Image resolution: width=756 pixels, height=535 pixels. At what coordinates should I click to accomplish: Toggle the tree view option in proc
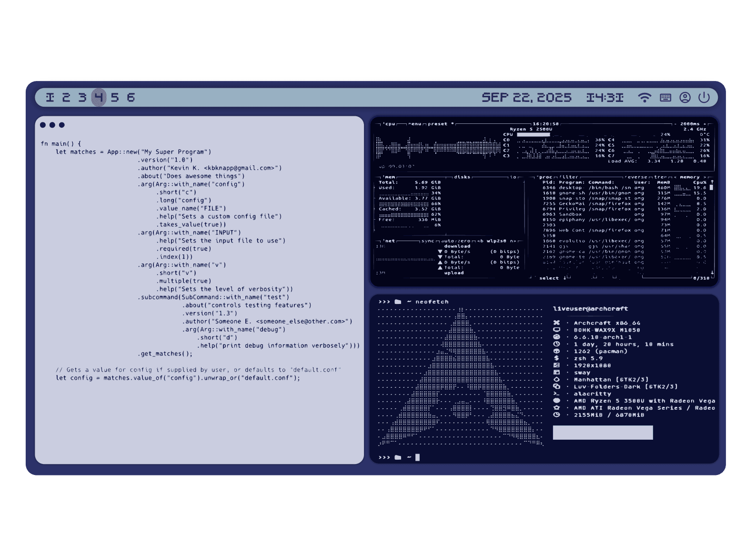[x=661, y=177]
